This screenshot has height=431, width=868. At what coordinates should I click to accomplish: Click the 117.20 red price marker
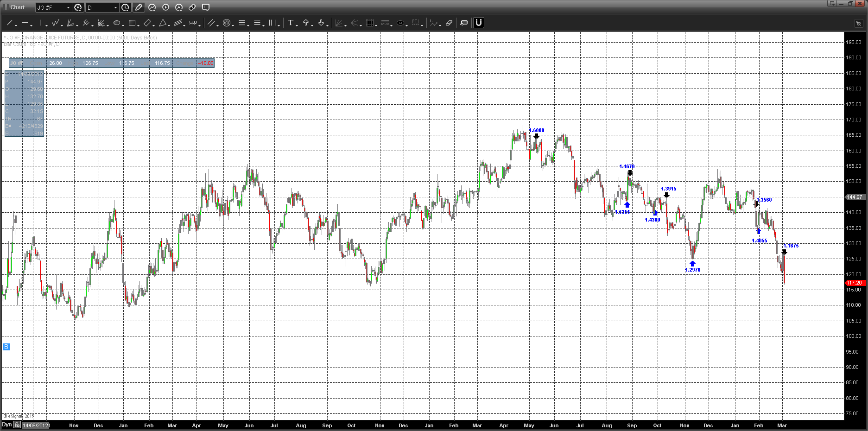(855, 283)
